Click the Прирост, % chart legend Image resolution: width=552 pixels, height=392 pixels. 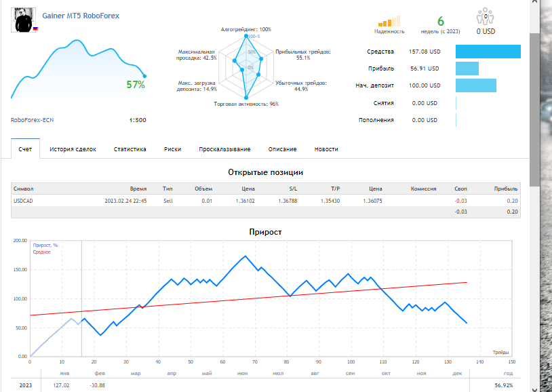tap(45, 245)
